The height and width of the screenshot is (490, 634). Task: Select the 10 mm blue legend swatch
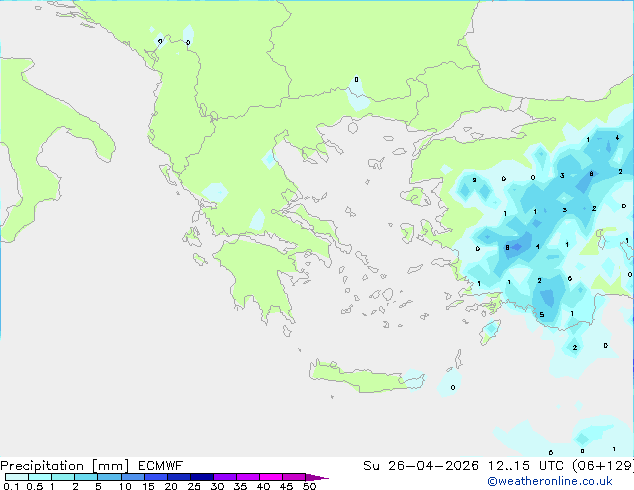[133, 477]
